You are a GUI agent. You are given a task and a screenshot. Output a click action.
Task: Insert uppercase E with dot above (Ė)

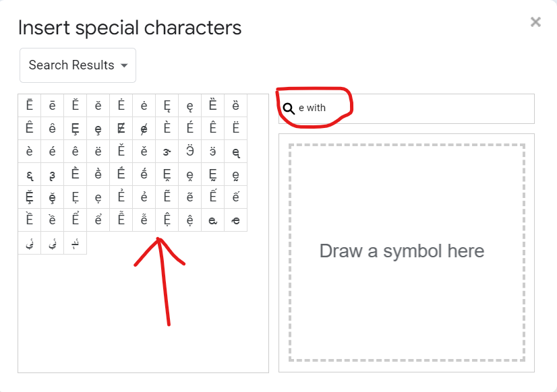(x=121, y=105)
